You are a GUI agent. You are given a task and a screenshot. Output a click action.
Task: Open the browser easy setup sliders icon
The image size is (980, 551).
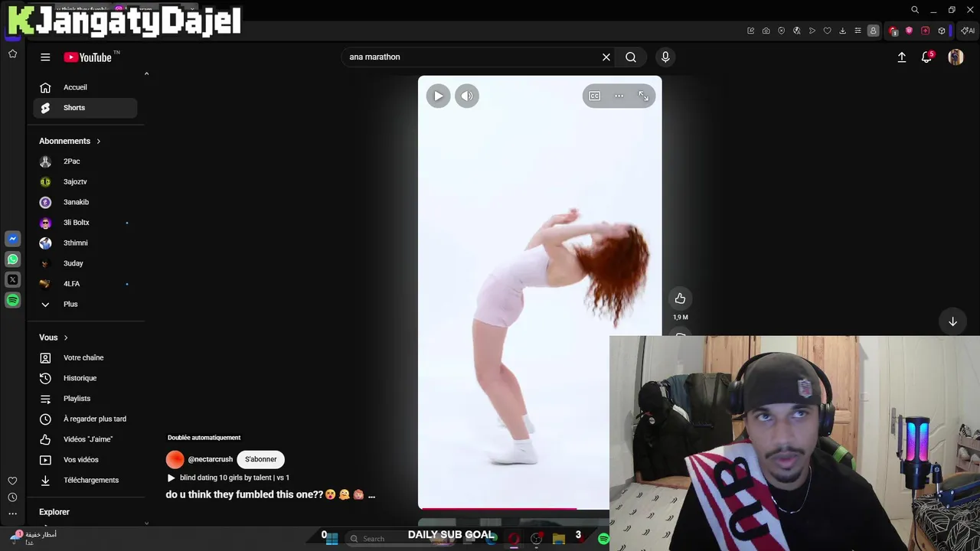pyautogui.click(x=858, y=31)
